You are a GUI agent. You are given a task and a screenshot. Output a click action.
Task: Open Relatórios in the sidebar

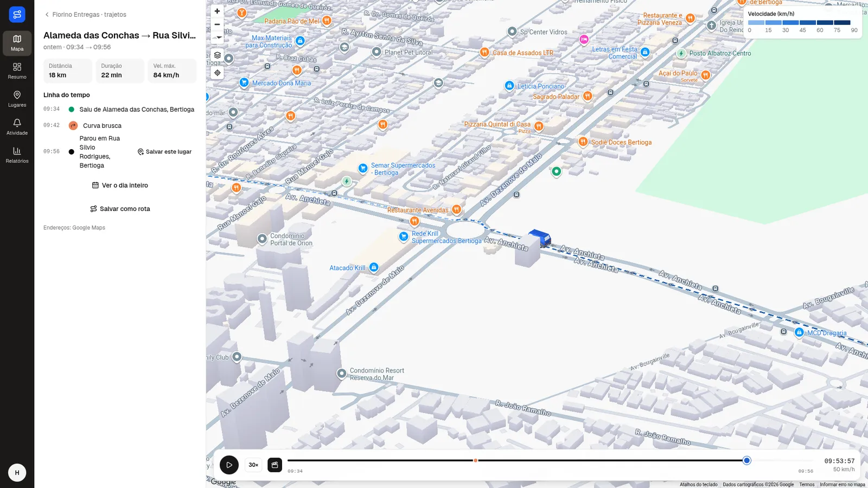click(17, 155)
